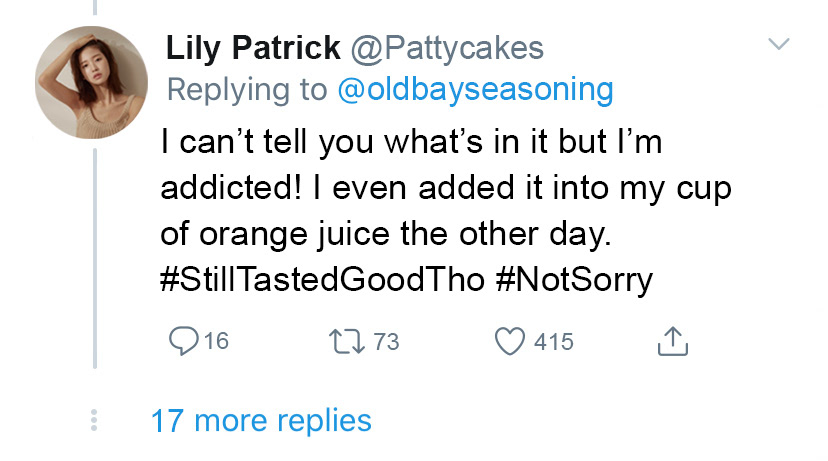Show 17 more replies
This screenshot has width=828, height=461.
261,421
